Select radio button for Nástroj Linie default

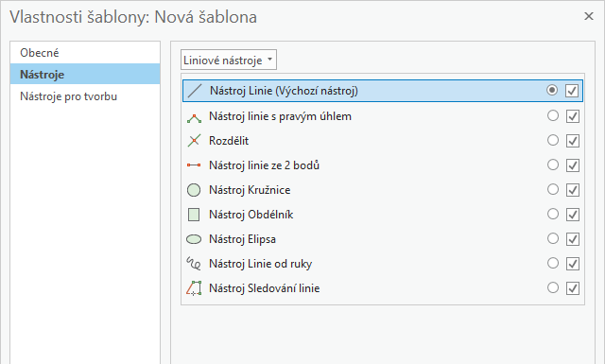coord(552,91)
